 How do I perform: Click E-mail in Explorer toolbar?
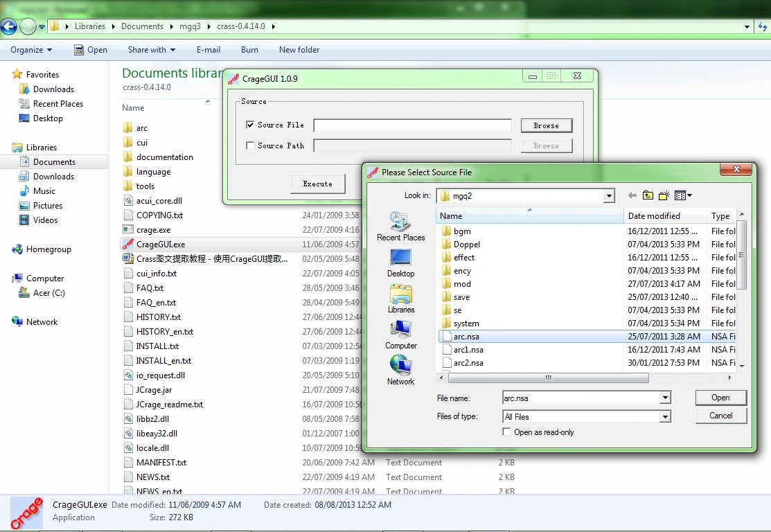tap(209, 50)
